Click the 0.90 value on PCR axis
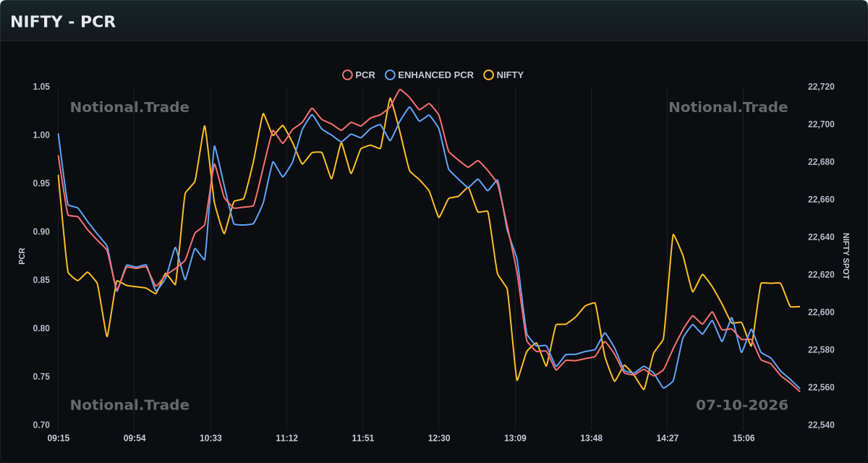The width and height of the screenshot is (868, 463). 41,232
